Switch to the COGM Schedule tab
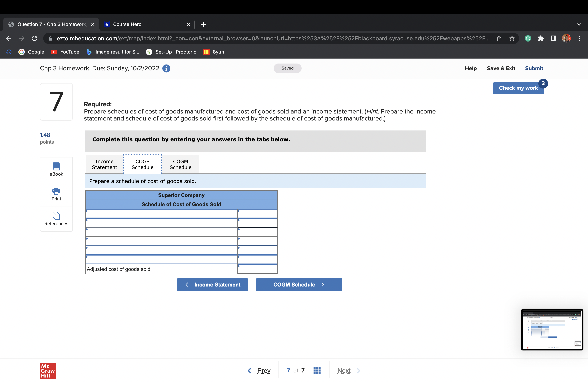Screen dimensions: 588x382 click(180, 164)
